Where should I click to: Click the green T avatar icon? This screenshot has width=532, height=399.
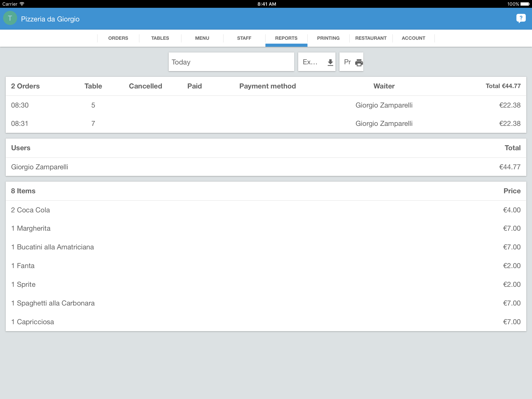click(x=10, y=18)
